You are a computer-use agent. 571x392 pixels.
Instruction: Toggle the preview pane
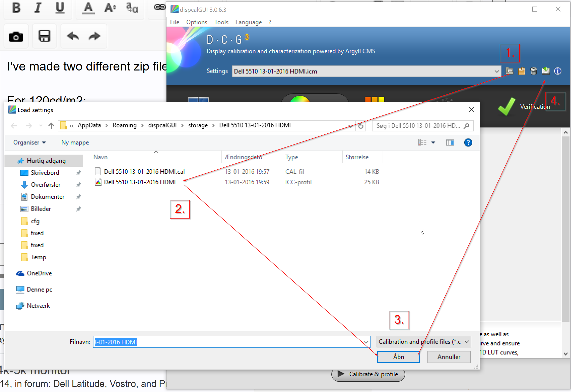pyautogui.click(x=450, y=143)
